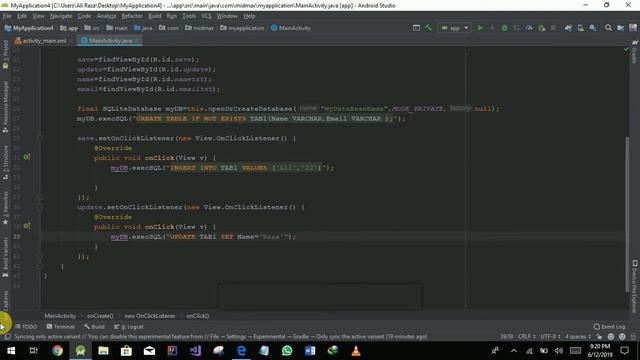This screenshot has width=640, height=360.
Task: Open the Structure side panel
Action: click(x=5, y=162)
